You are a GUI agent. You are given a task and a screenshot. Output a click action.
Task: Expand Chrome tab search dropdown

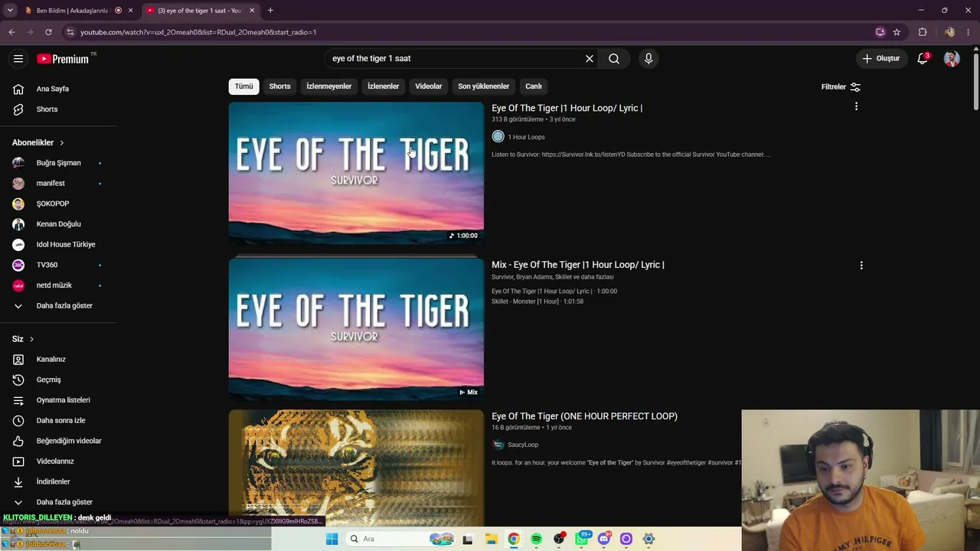(10, 11)
